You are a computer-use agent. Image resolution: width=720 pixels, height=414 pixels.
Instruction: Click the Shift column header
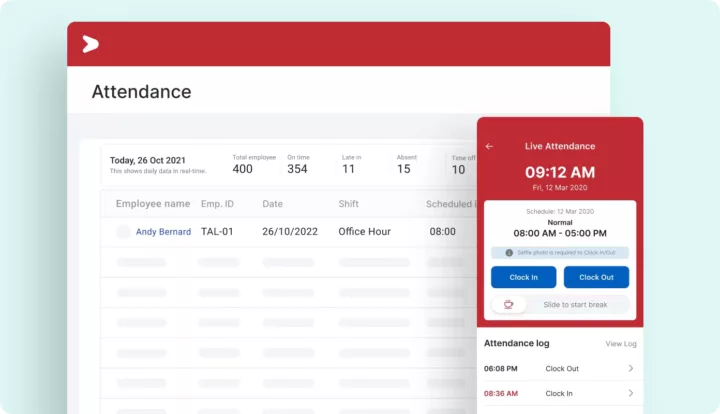click(349, 204)
